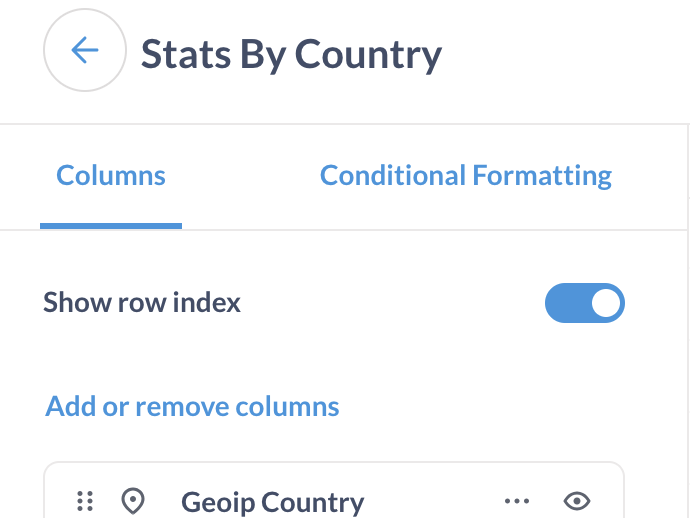Open Conditional Formatting settings
Screen dimensions: 690x518
465,177
